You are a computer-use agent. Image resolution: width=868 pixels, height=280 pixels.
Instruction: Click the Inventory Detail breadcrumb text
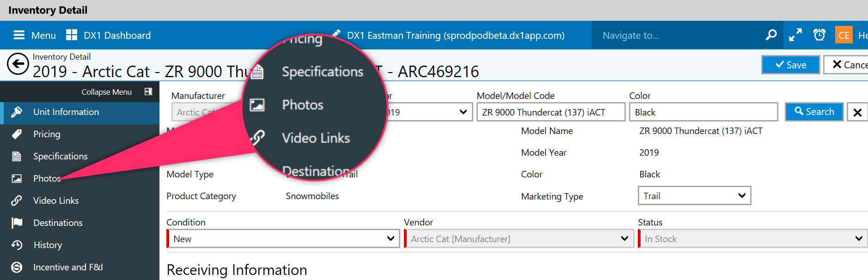pyautogui.click(x=61, y=57)
